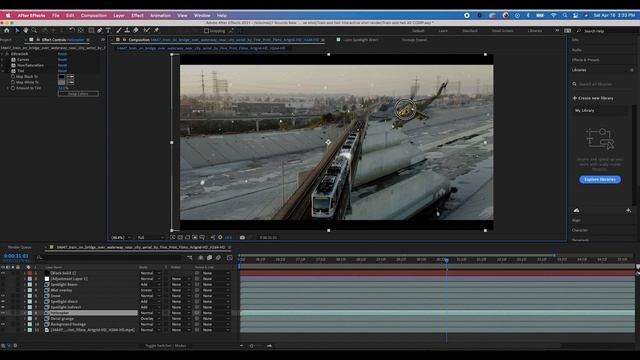Open blend mode dropdown for Detail grunge layer
The height and width of the screenshot is (360, 640).
coord(151,319)
